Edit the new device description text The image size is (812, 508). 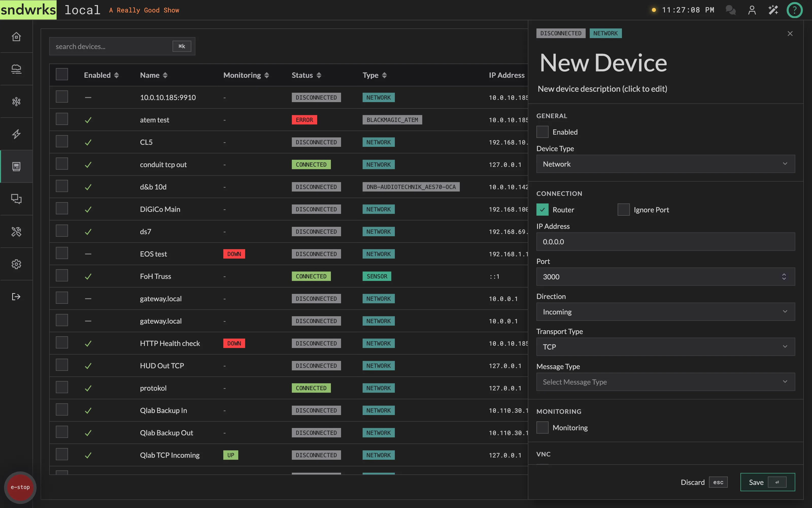click(x=602, y=89)
